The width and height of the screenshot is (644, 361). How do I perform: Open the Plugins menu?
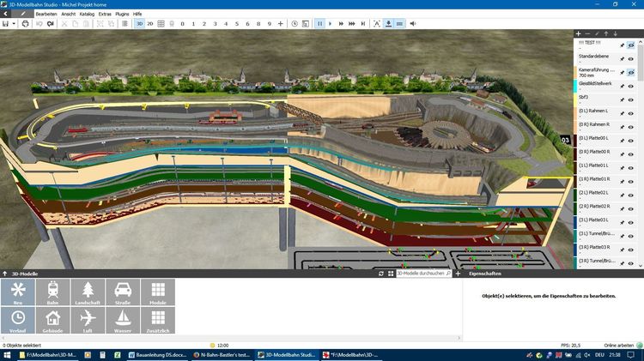[122, 14]
